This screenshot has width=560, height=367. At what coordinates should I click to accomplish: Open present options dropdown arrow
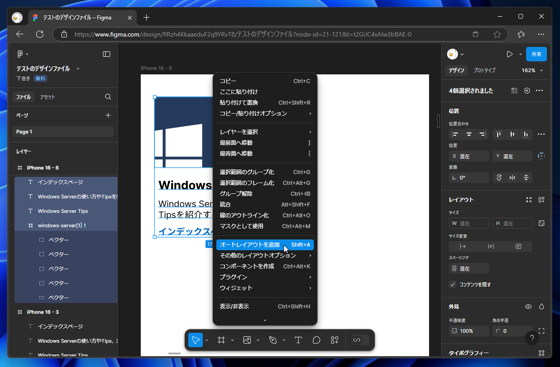click(x=520, y=54)
